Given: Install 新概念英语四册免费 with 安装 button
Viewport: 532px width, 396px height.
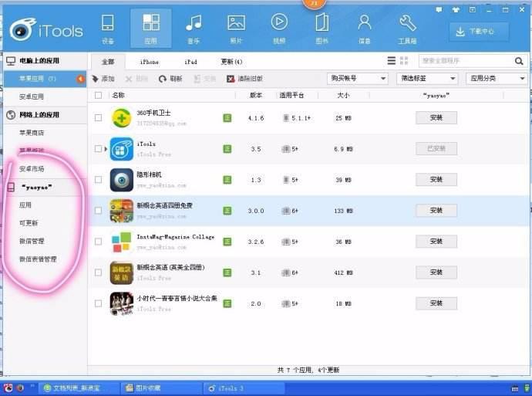Looking at the screenshot, I should [436, 211].
